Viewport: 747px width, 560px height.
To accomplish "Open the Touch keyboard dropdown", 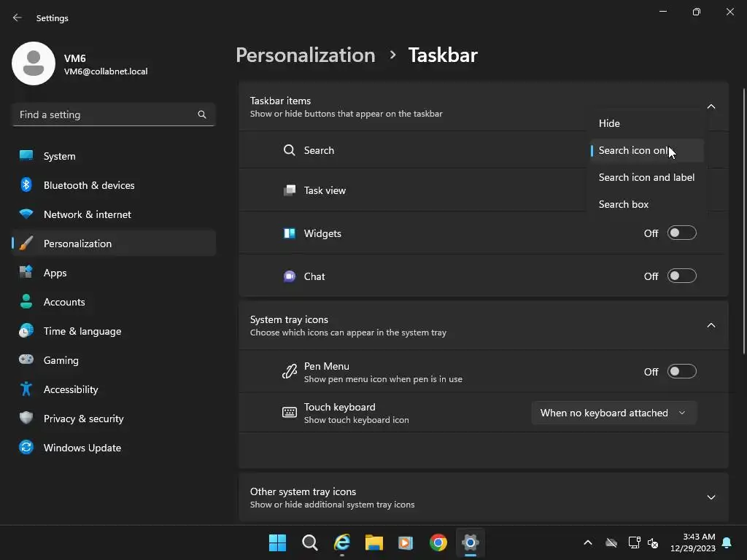I will point(614,413).
